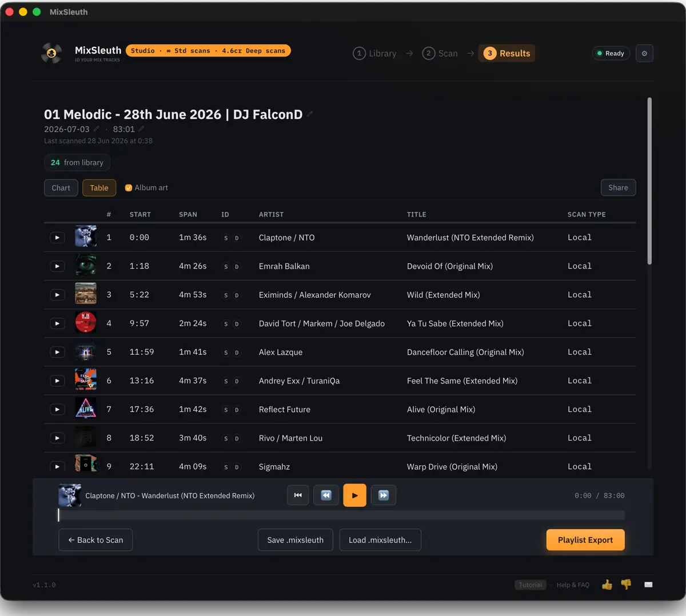Click the MixSleuth vinyl logo
Screen dimensions: 686x616
click(x=51, y=53)
